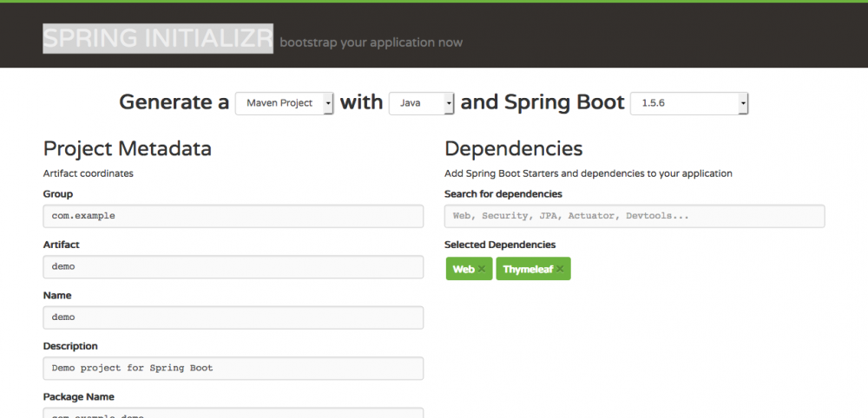868x418 pixels.
Task: Focus the Artifact text field
Action: click(x=233, y=267)
